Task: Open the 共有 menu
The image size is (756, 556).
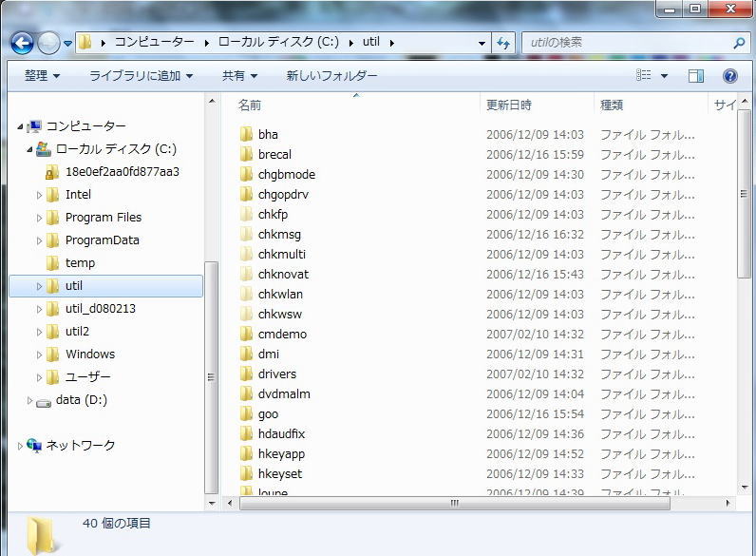Action: pyautogui.click(x=239, y=76)
